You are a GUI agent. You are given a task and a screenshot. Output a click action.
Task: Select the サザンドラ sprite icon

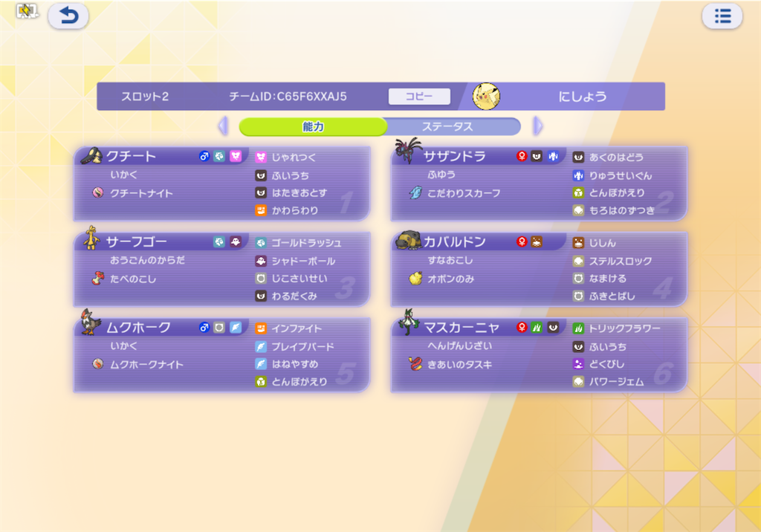408,151
